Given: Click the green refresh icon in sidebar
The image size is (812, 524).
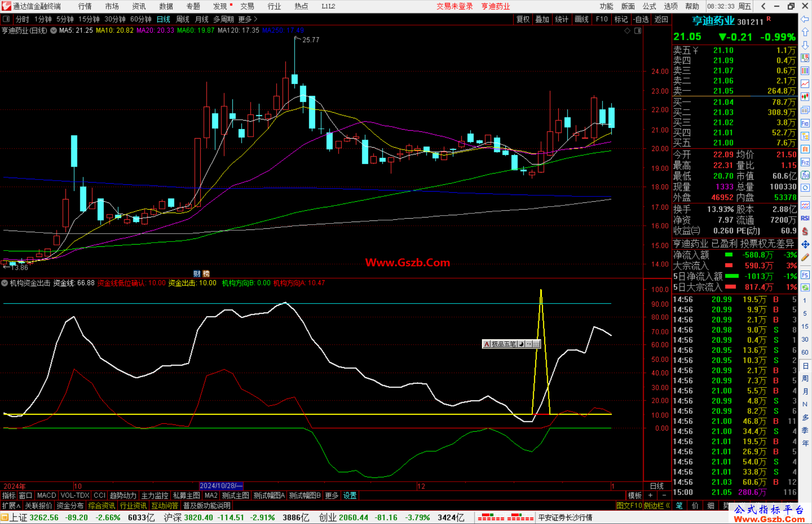Looking at the screenshot, I should [x=805, y=288].
